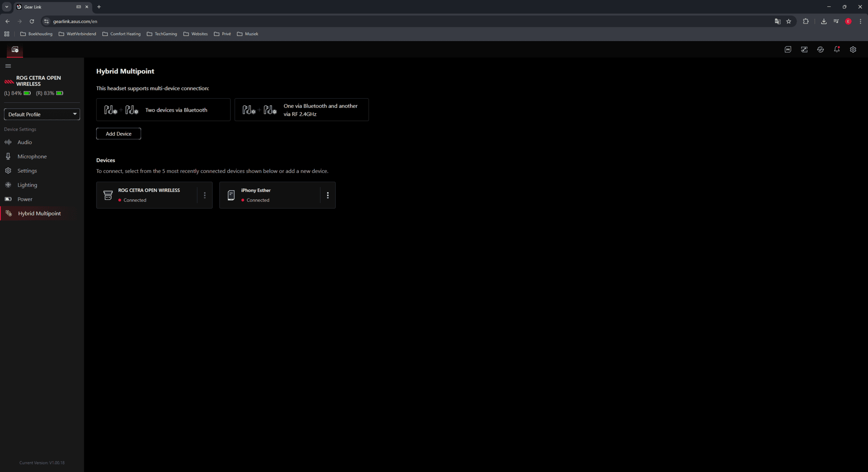The image size is (868, 472).
Task: Expand the Default Profile dropdown
Action: 42,114
